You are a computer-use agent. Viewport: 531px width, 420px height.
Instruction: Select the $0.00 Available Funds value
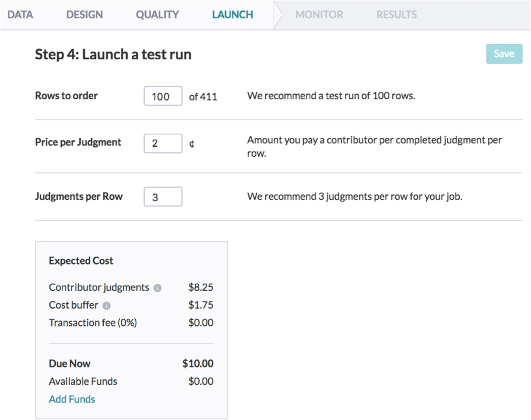[x=201, y=381]
